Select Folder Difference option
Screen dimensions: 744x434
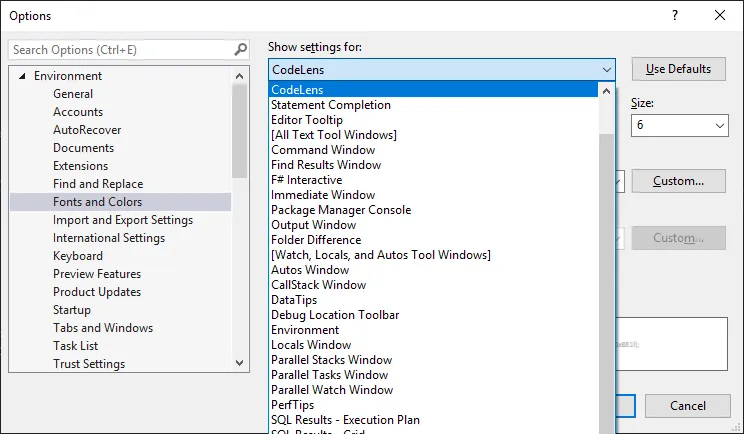(433, 240)
